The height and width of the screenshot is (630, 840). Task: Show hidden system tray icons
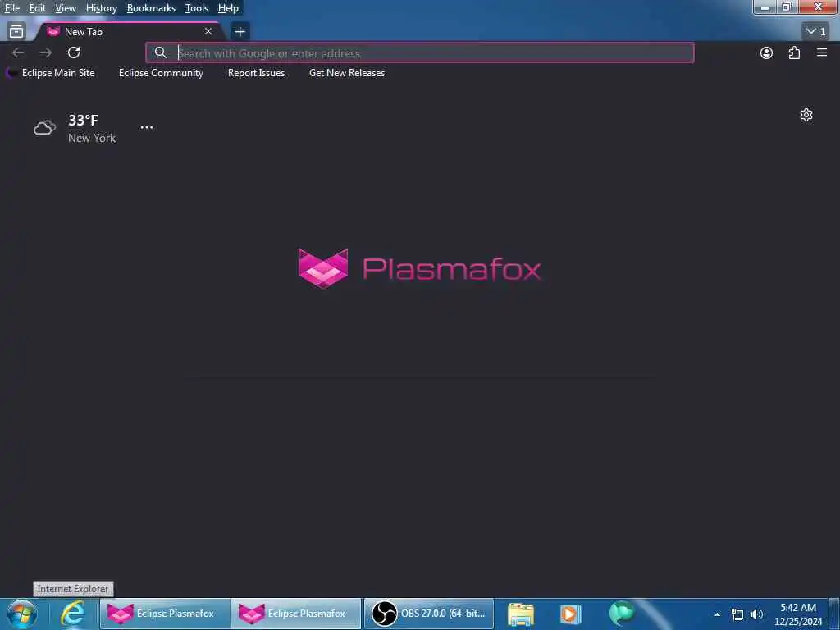tap(717, 614)
